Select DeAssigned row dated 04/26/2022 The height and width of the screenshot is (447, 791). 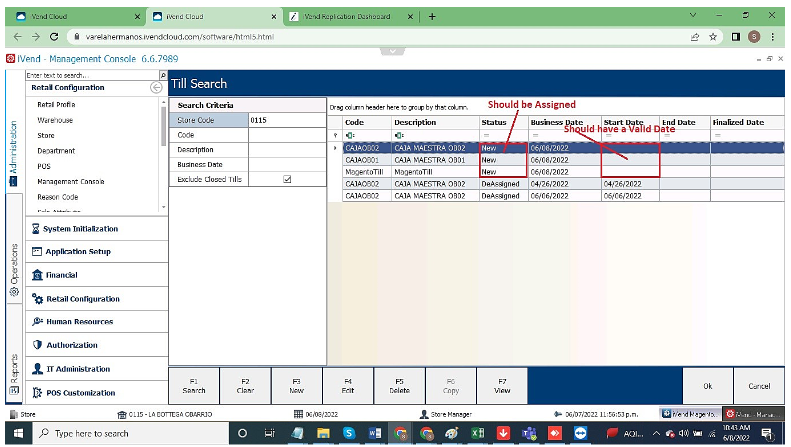tap(563, 184)
